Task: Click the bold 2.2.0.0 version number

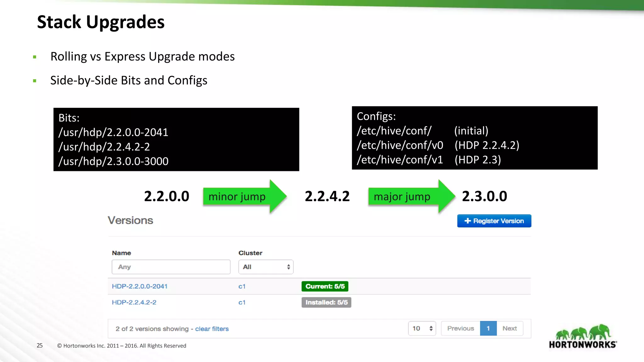Action: (x=167, y=196)
